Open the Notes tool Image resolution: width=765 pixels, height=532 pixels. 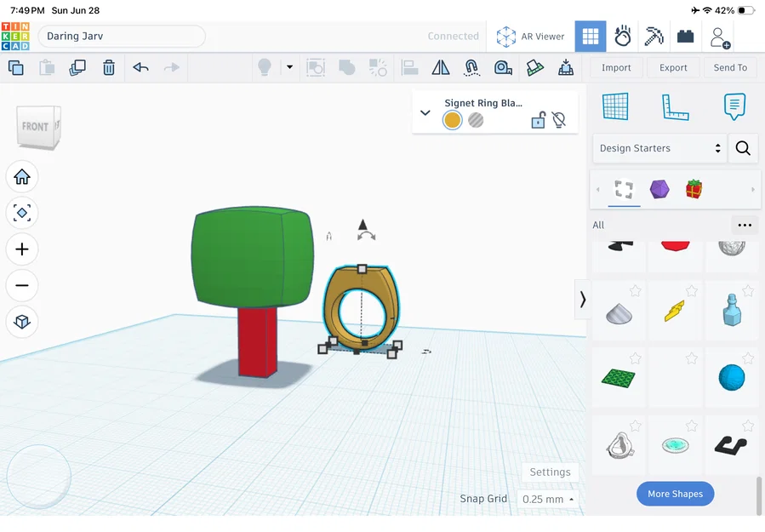(x=734, y=106)
